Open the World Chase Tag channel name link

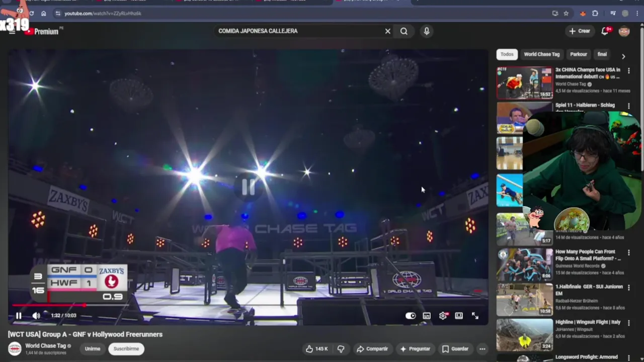pos(46,346)
